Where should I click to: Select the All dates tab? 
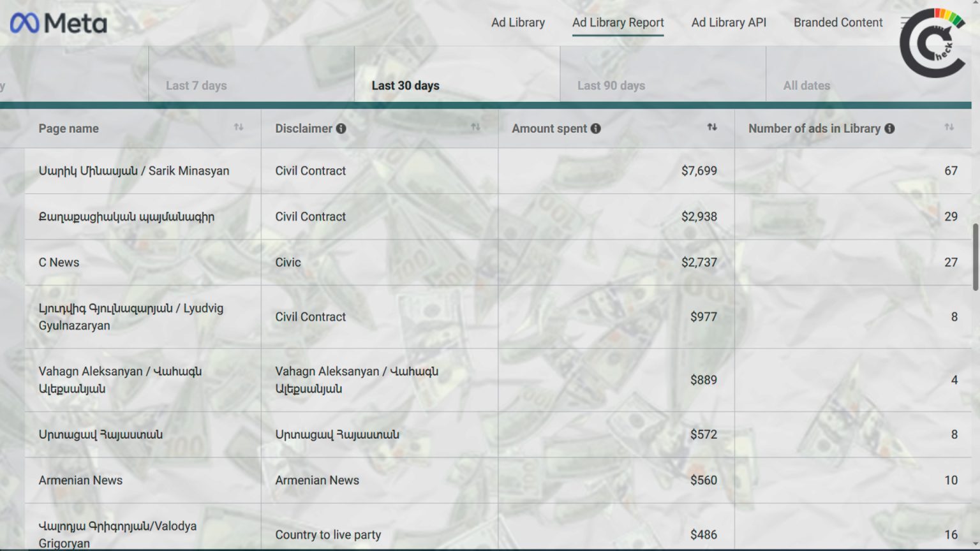tap(806, 85)
